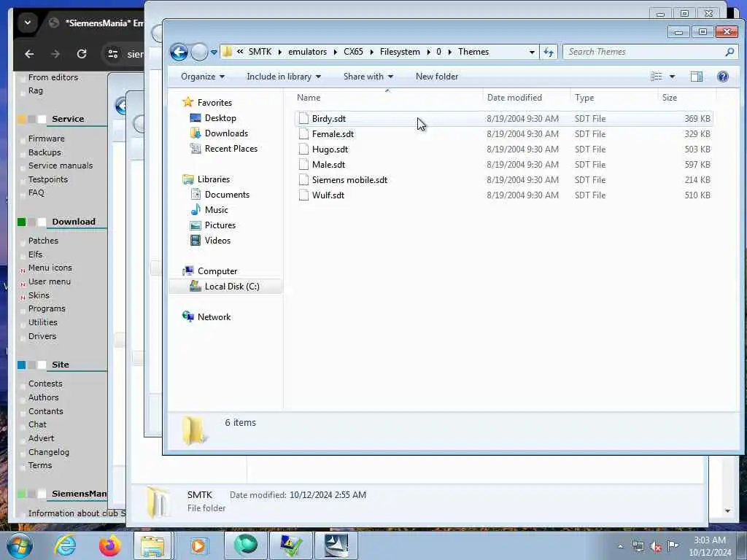Focus the Search Themes field
747x560 pixels.
pos(643,52)
